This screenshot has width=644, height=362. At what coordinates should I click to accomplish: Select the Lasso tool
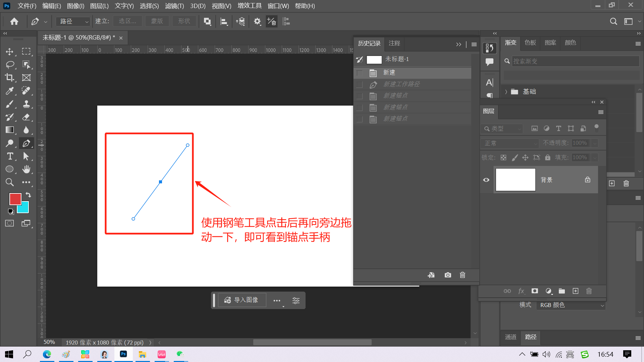click(x=9, y=64)
